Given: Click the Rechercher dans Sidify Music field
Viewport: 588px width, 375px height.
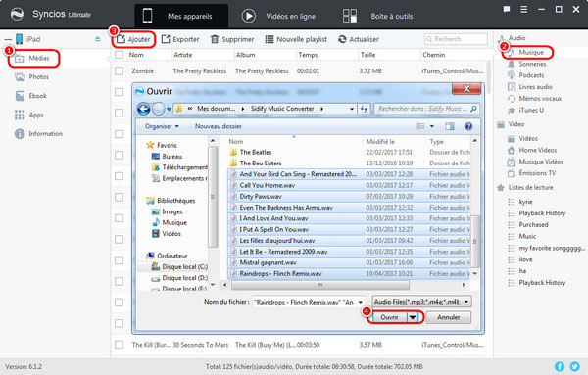Looking at the screenshot, I should click(x=426, y=109).
